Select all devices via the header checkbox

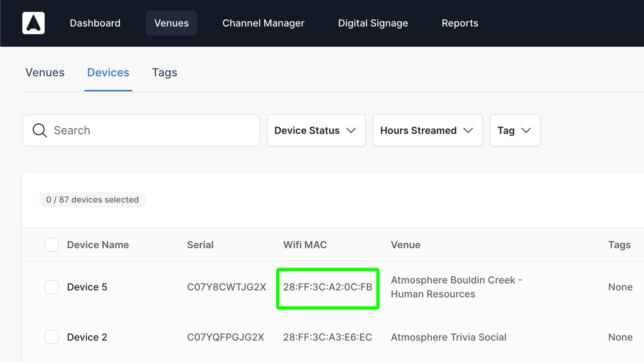point(51,245)
